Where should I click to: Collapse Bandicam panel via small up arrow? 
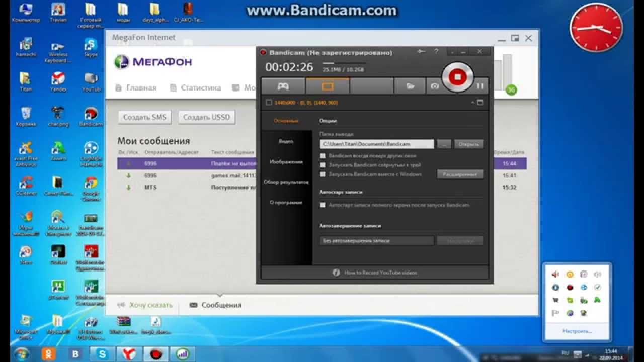point(472,103)
